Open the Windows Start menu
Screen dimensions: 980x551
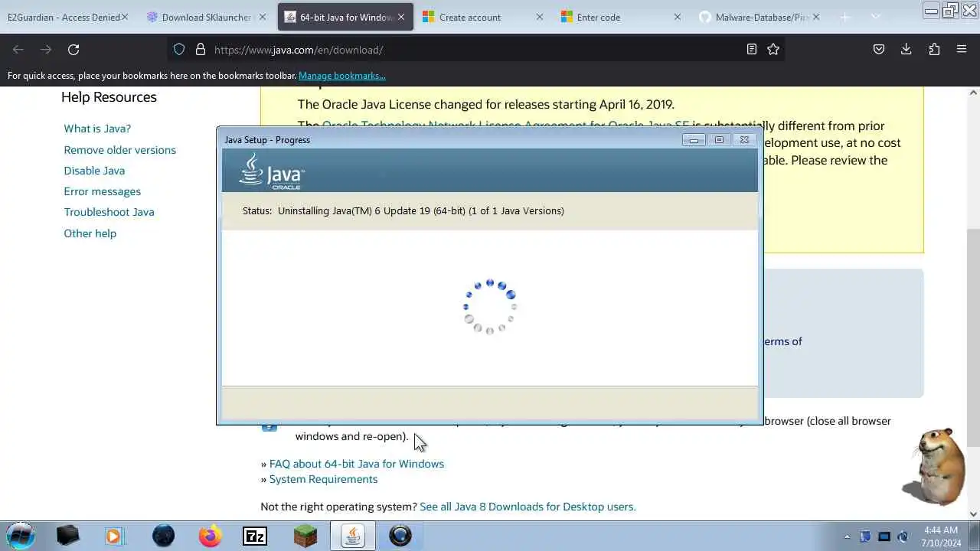21,536
